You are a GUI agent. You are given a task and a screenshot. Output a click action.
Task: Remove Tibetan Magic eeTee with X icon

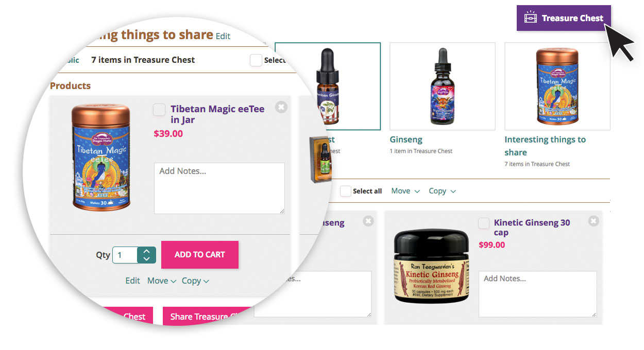pos(281,107)
